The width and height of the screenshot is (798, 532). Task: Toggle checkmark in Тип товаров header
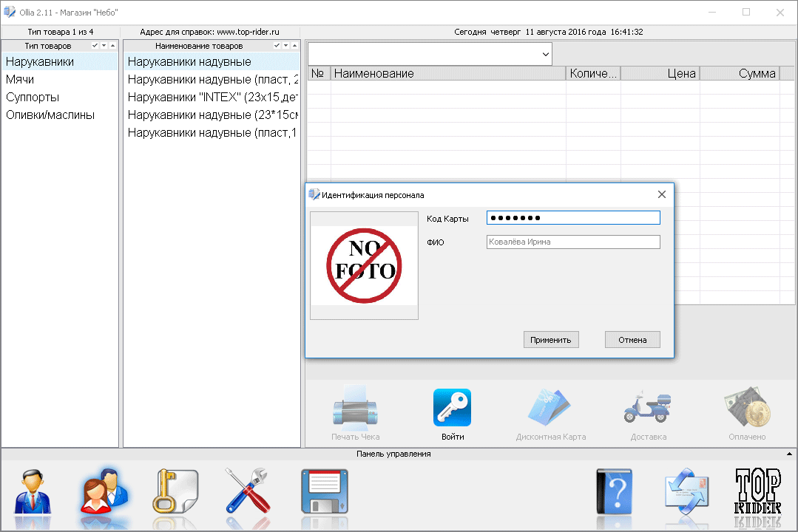coord(95,46)
